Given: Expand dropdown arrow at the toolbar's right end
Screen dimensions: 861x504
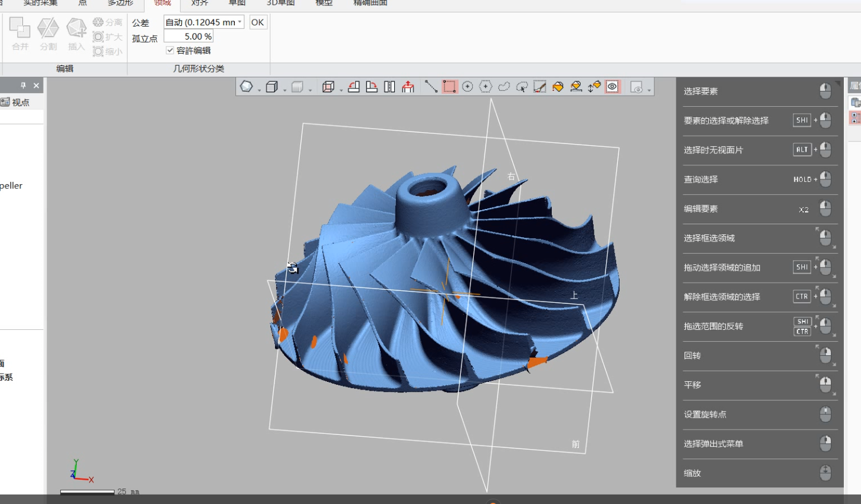Looking at the screenshot, I should point(649,89).
